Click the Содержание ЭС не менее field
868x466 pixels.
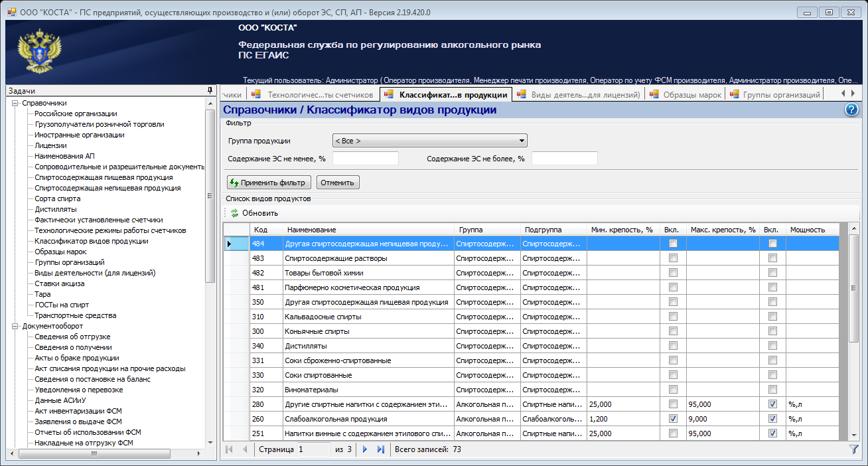(x=365, y=159)
